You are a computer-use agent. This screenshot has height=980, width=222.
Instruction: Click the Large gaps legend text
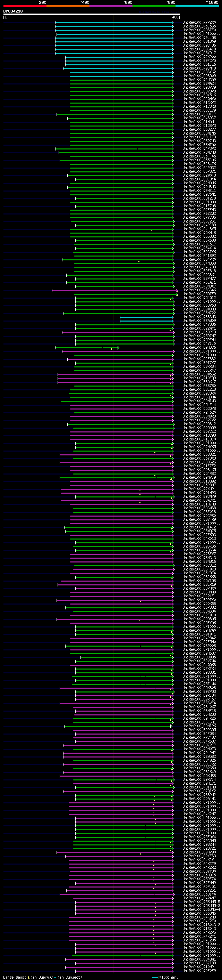coord(43,977)
